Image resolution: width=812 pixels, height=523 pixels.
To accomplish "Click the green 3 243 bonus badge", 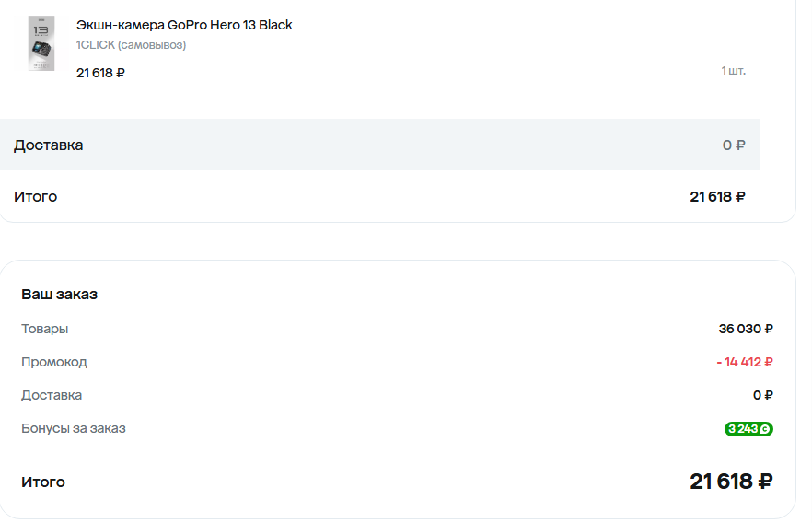I will coord(748,428).
